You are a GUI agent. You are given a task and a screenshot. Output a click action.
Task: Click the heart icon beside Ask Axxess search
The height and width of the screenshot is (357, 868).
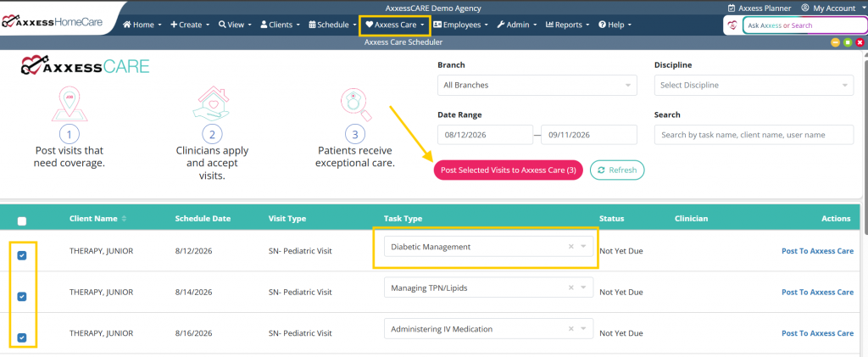732,25
